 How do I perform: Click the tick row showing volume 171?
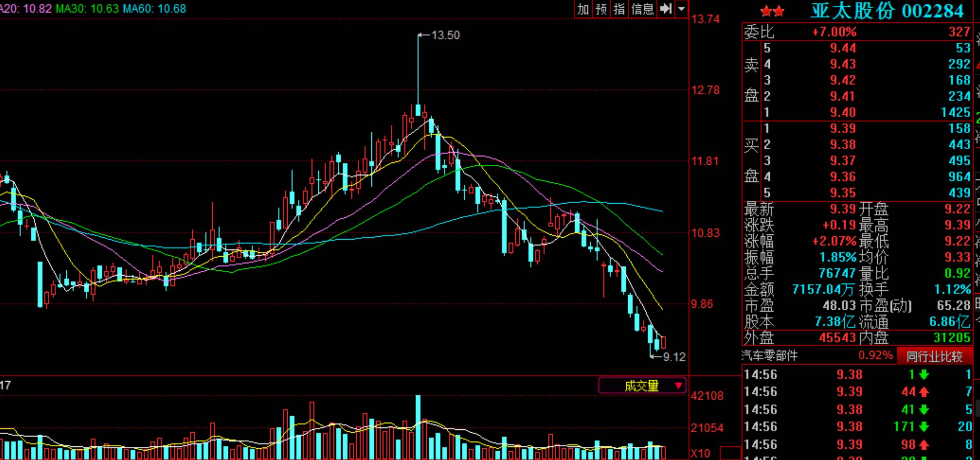[858, 427]
